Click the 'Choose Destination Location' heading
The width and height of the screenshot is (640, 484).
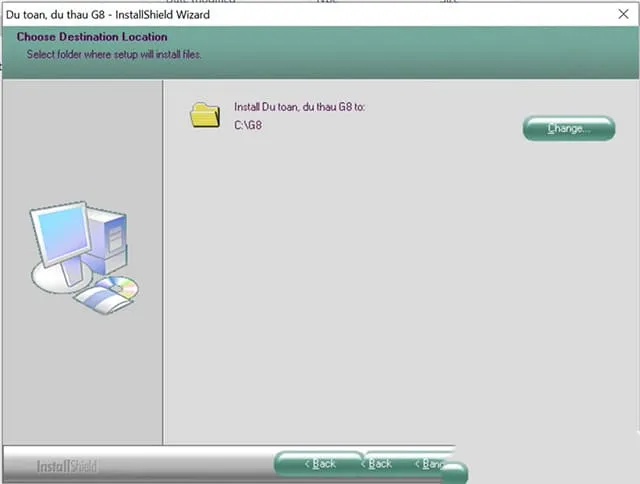[92, 37]
